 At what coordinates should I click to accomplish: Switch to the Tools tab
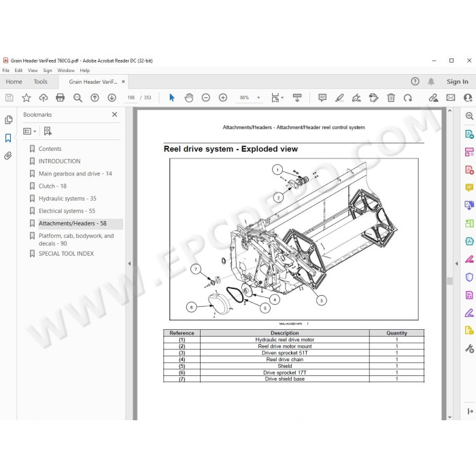(40, 82)
